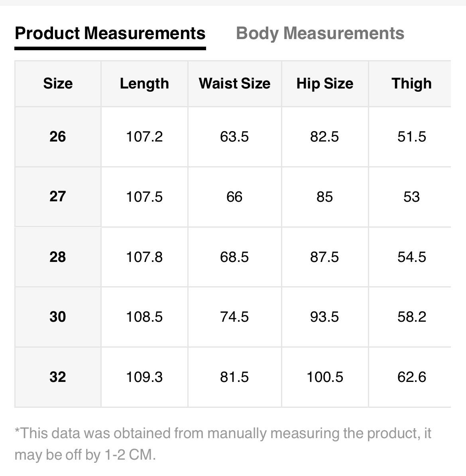Select the Product Measurements tab

pos(110,33)
